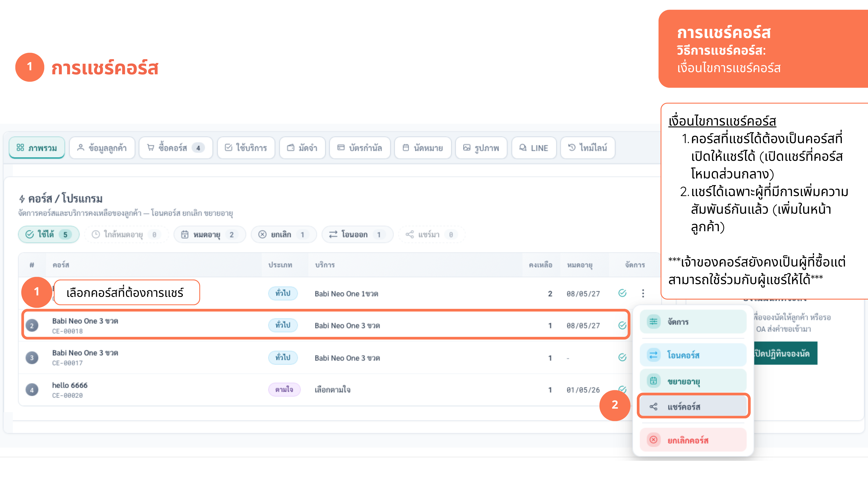Open the three-dot menu for Babi Neo One 1ขวด
868x488 pixels.
pos(643,293)
